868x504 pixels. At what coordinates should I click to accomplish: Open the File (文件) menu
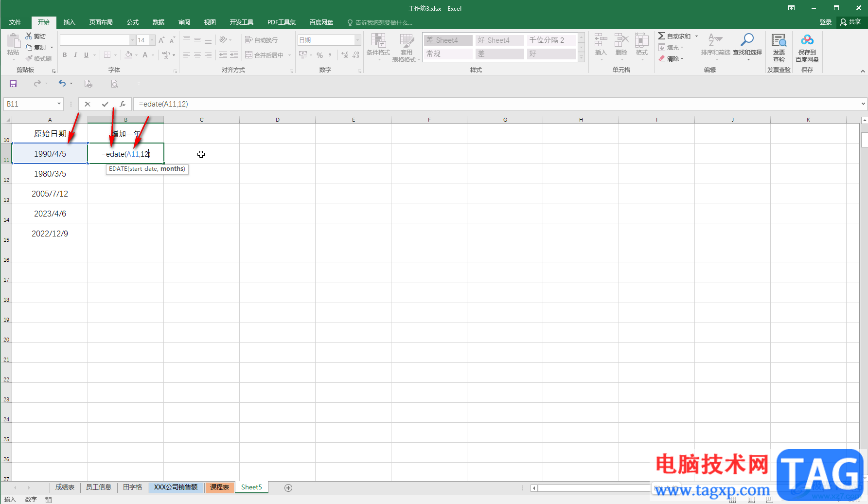(15, 22)
